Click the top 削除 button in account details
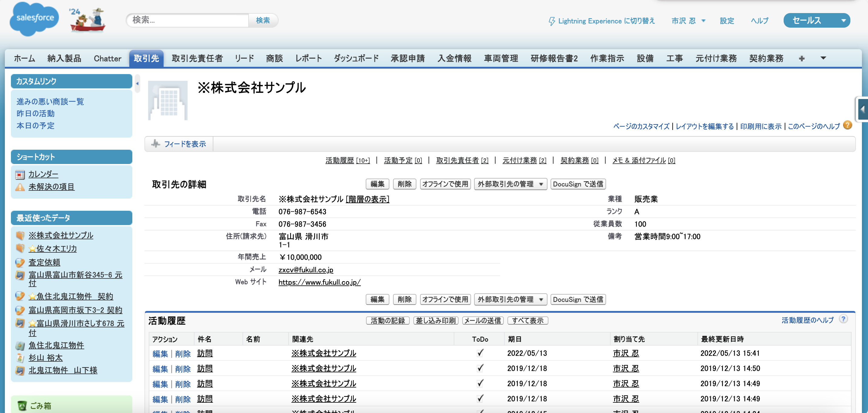 404,184
